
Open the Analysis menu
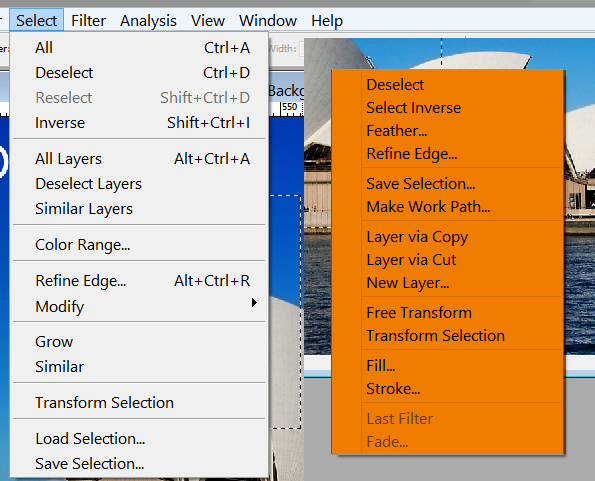coord(148,20)
